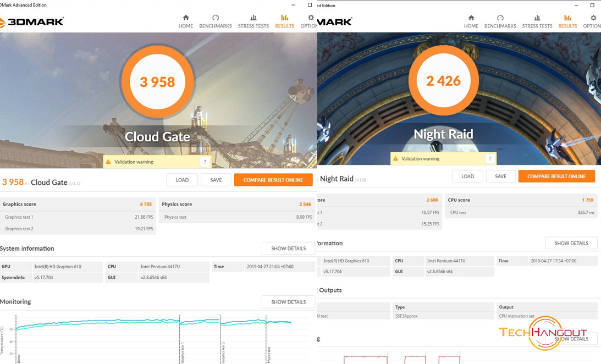The height and width of the screenshot is (364, 601).
Task: Click the Graphics score value 4 705
Action: [x=146, y=204]
